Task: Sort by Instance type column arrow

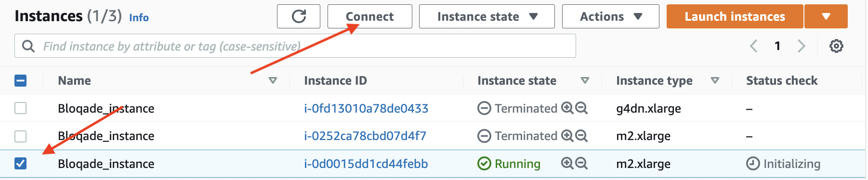Action: (x=715, y=80)
